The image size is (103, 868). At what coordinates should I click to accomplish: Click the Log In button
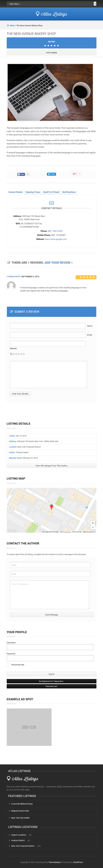pos(51,674)
